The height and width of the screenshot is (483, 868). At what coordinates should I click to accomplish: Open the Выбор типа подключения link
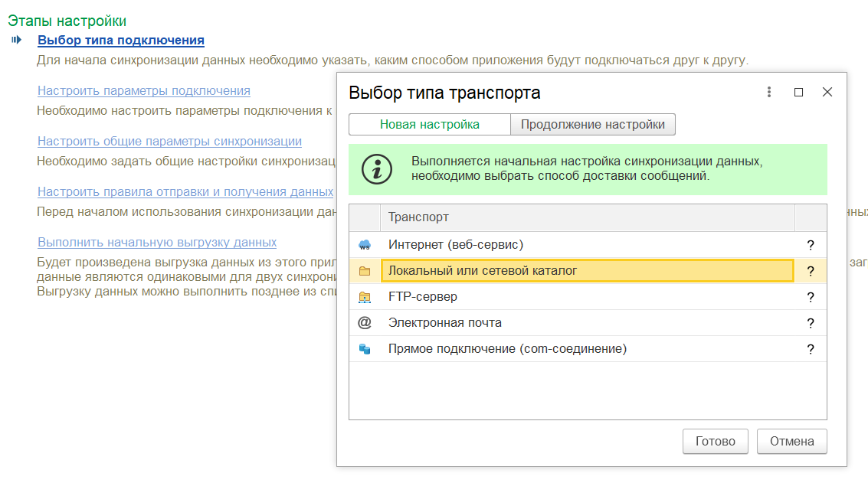(x=120, y=40)
